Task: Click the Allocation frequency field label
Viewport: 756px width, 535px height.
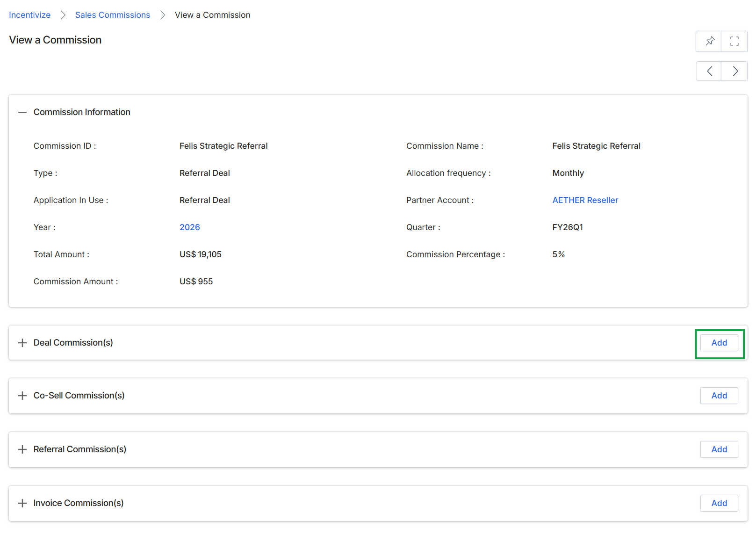Action: [448, 173]
